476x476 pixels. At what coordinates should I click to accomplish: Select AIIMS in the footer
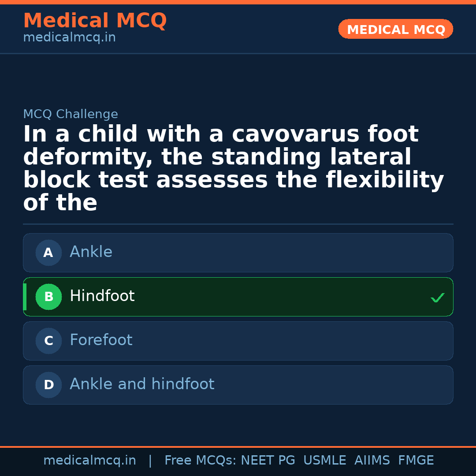pos(372,461)
